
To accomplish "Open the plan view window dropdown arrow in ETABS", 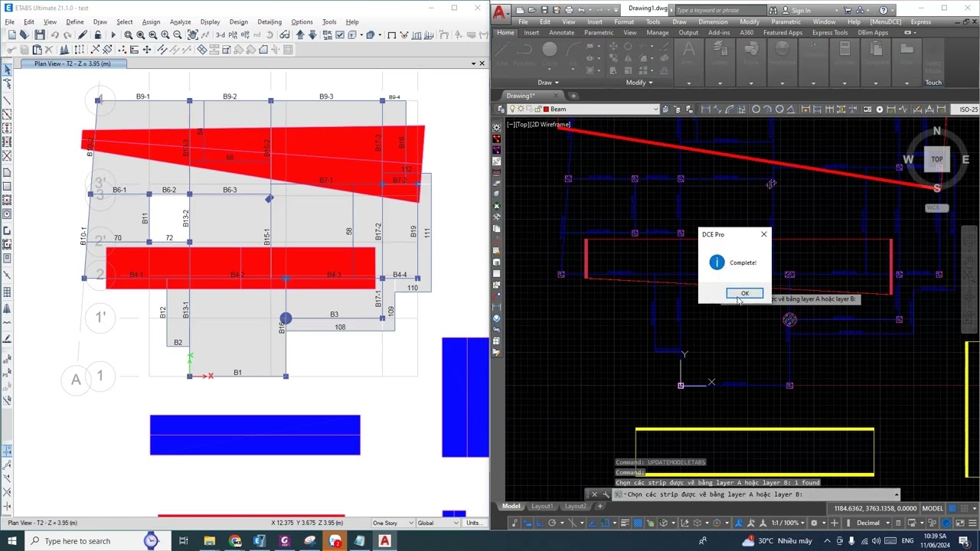I will pos(472,64).
